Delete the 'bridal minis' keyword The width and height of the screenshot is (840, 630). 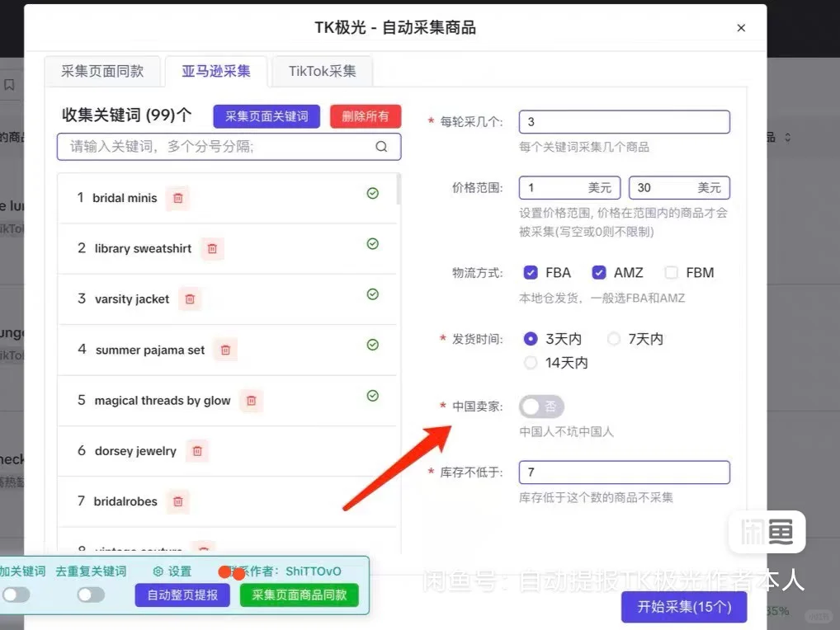tap(178, 198)
